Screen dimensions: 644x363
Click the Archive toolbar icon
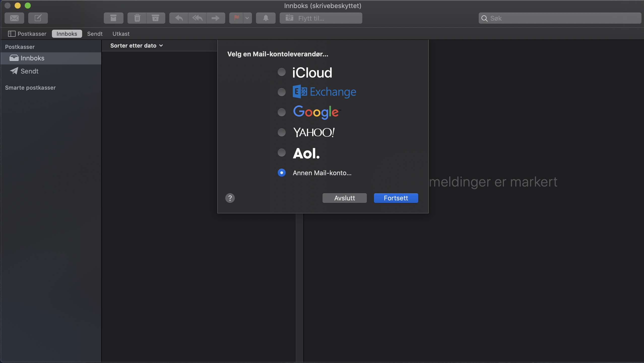click(x=114, y=18)
